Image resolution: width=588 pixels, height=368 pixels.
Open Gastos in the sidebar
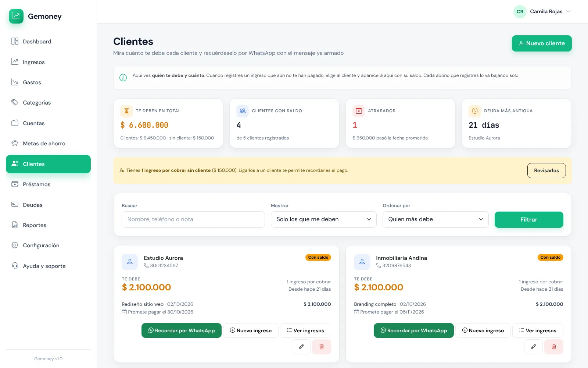[48, 82]
